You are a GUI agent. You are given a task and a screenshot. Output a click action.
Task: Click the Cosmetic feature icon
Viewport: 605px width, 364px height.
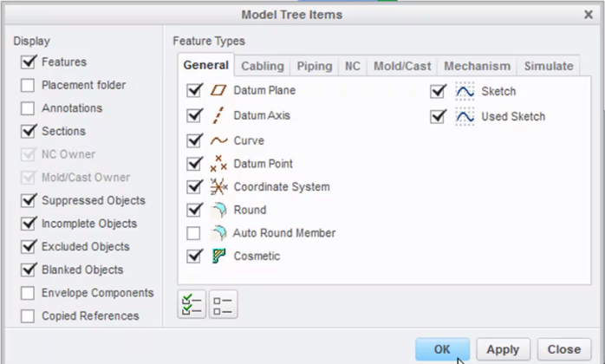point(218,256)
